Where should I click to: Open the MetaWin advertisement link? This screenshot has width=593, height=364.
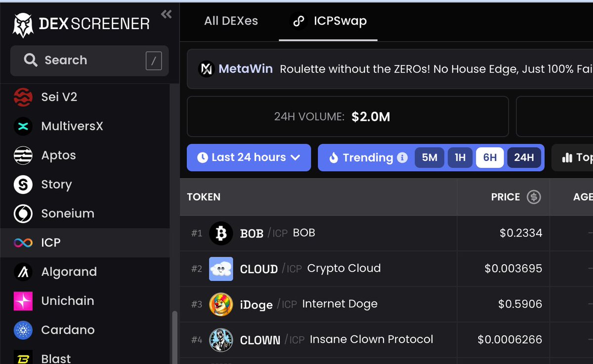coord(390,69)
